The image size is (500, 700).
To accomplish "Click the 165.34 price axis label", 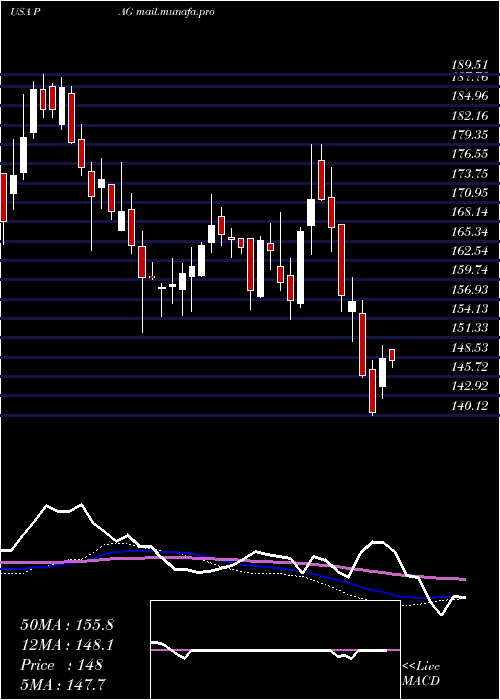I will tap(470, 231).
